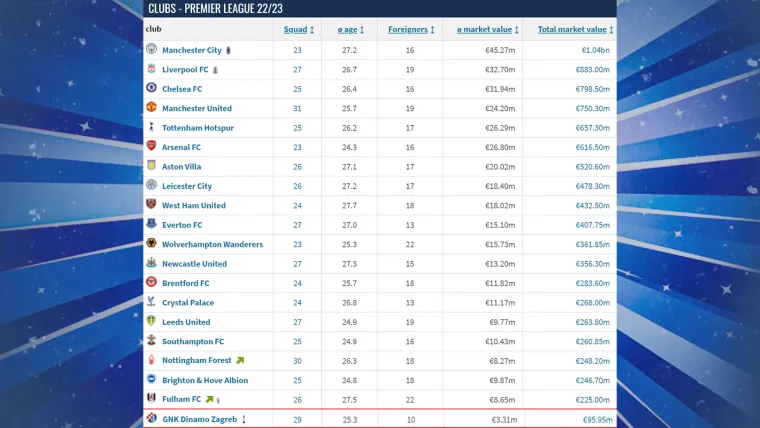Click the Manchester City club crest
The image size is (760, 428).
tap(151, 50)
